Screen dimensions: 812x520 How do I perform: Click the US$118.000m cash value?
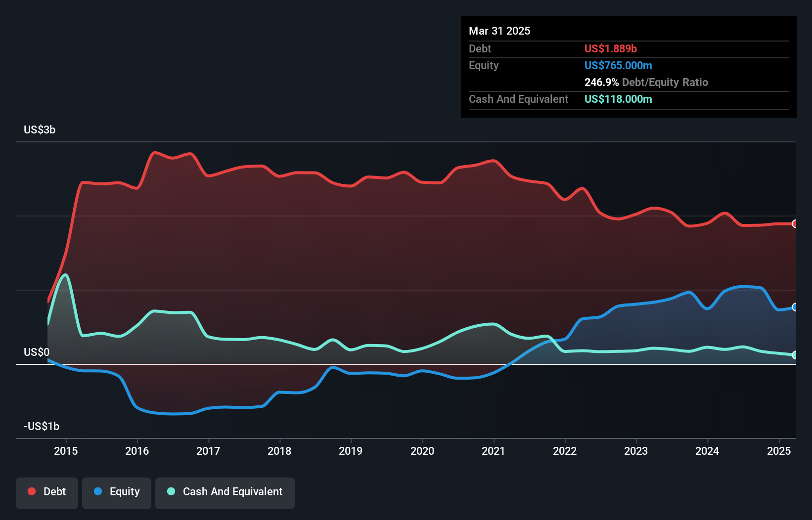[x=618, y=99]
